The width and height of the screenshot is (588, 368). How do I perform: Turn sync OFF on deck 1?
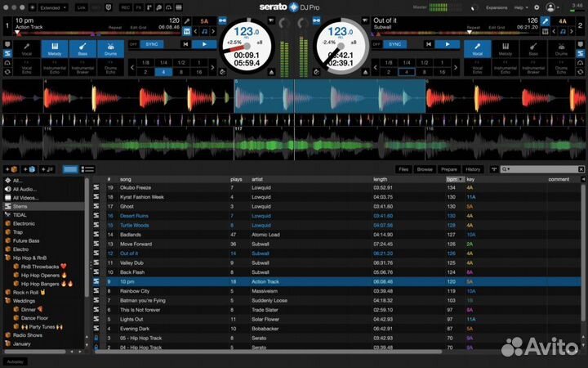coord(133,44)
